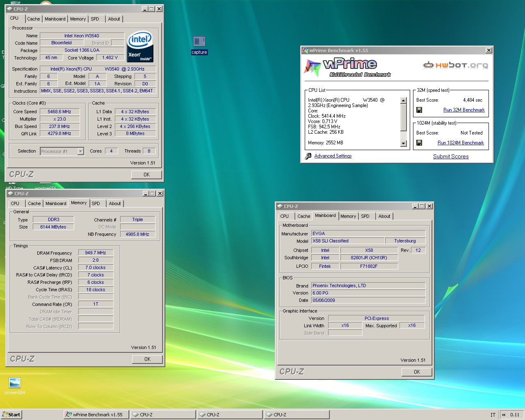Click the BIOS Date value 05/06/2009

(368, 300)
